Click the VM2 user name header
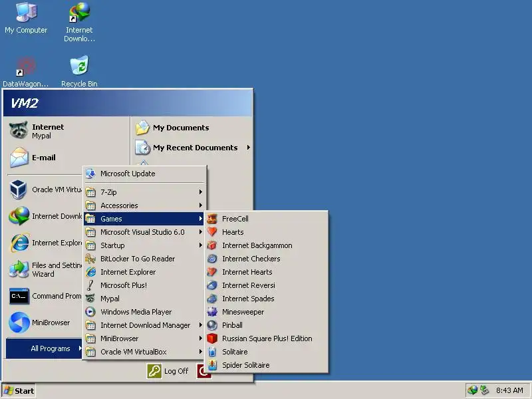 tap(25, 103)
